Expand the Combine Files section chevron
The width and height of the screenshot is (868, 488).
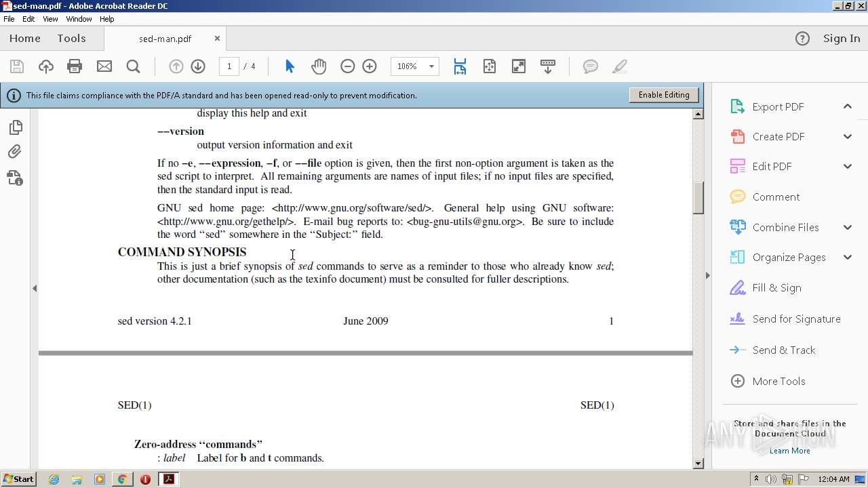pos(848,227)
